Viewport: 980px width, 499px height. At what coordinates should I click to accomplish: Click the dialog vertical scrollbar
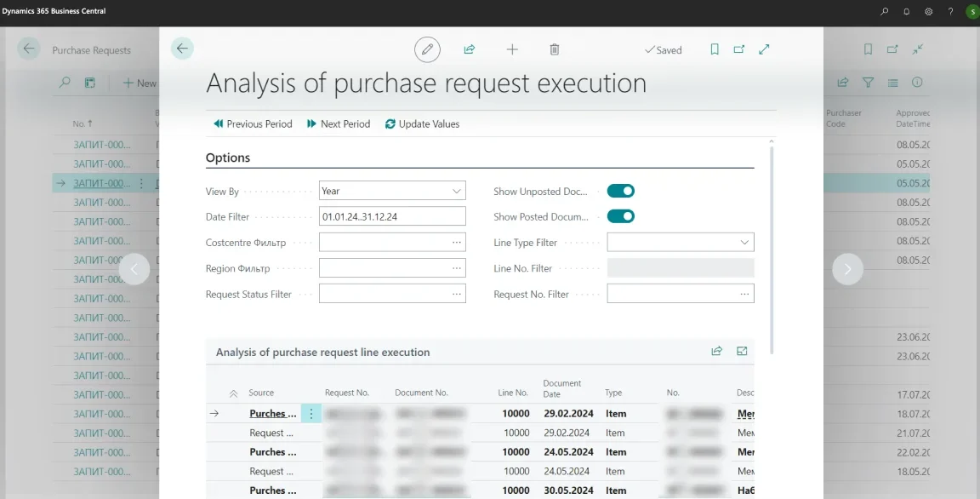click(772, 247)
